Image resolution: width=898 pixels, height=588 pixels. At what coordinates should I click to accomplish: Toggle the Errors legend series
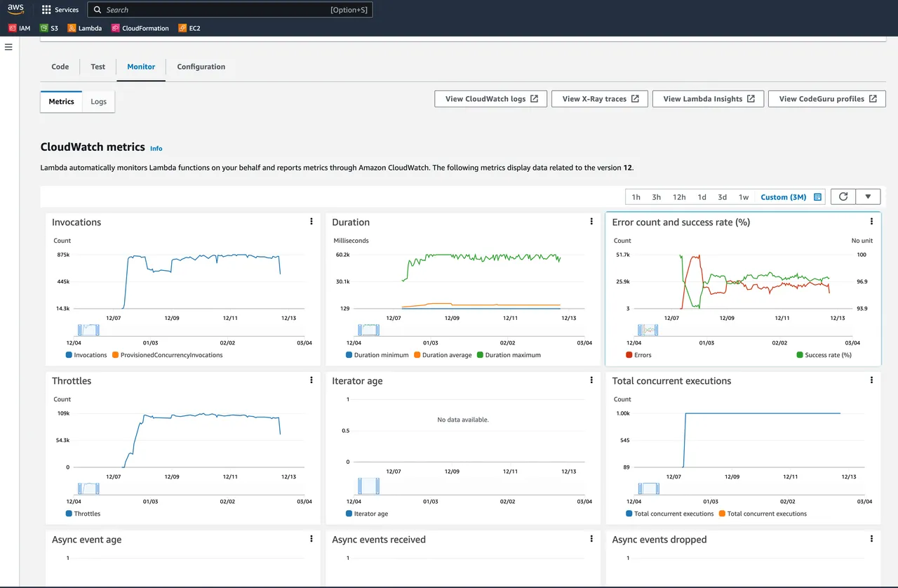[638, 355]
